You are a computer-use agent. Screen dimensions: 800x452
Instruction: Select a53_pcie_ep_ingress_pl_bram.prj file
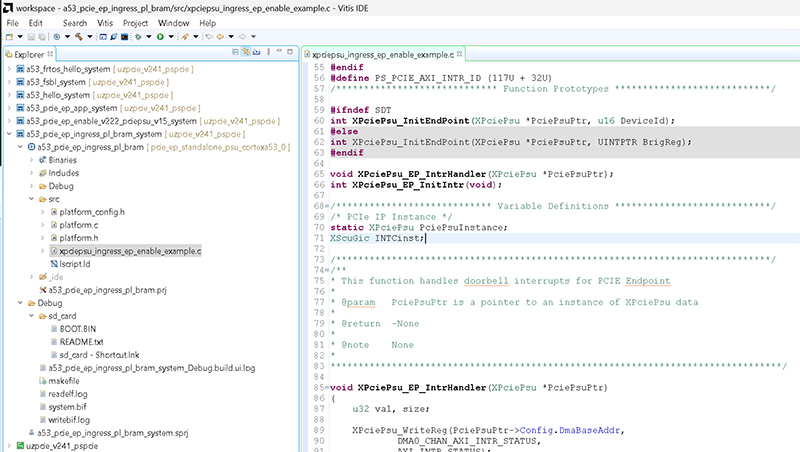click(x=107, y=290)
